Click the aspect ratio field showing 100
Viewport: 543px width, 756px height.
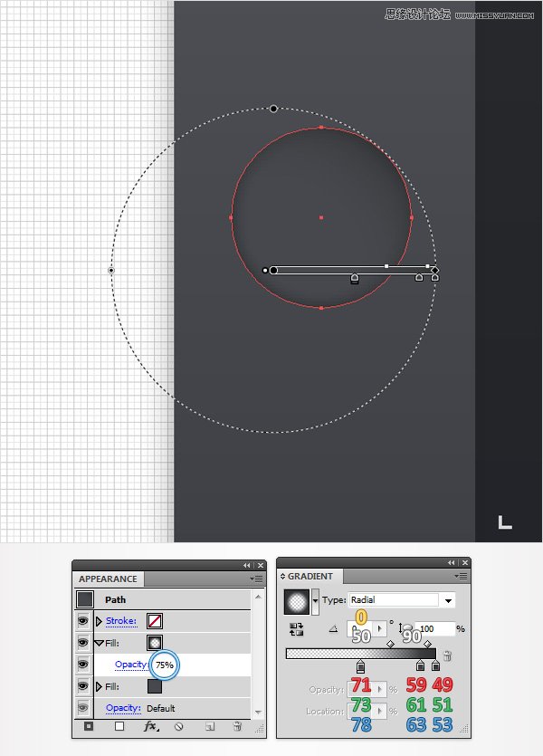(435, 628)
